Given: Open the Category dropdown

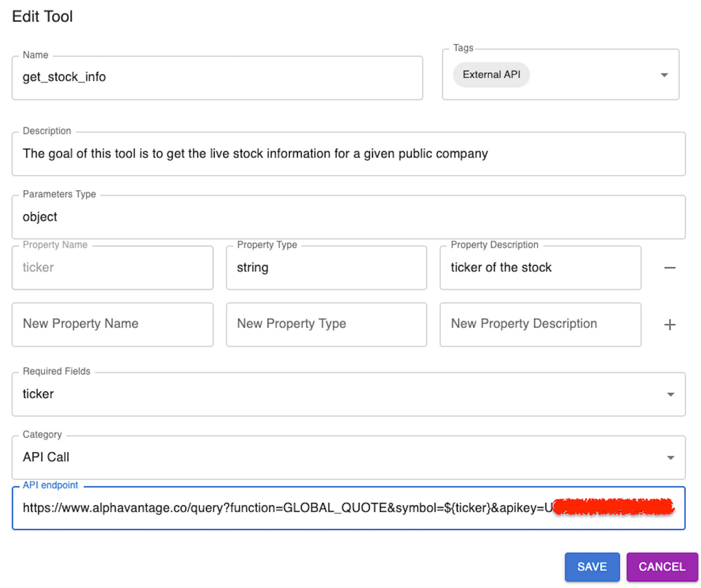Looking at the screenshot, I should pos(670,458).
